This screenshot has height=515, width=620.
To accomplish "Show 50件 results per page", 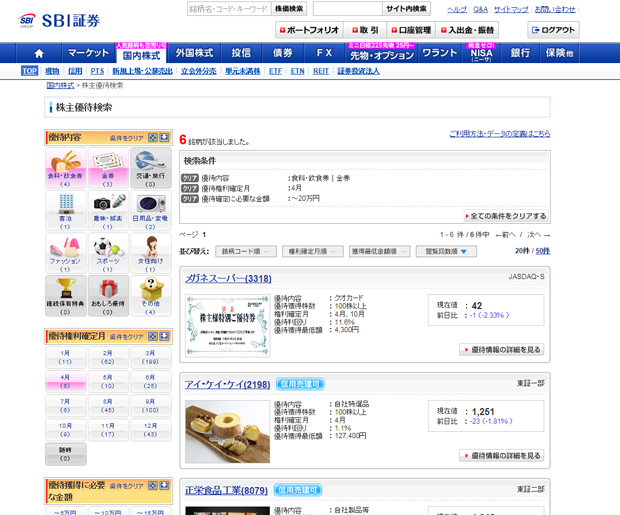I will tap(543, 251).
